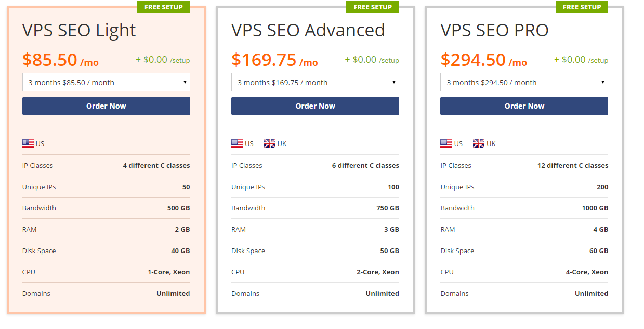This screenshot has height=329, width=644.
Task: Click the FREE SETUP badge on VPS SEO PRO
Action: tap(582, 7)
